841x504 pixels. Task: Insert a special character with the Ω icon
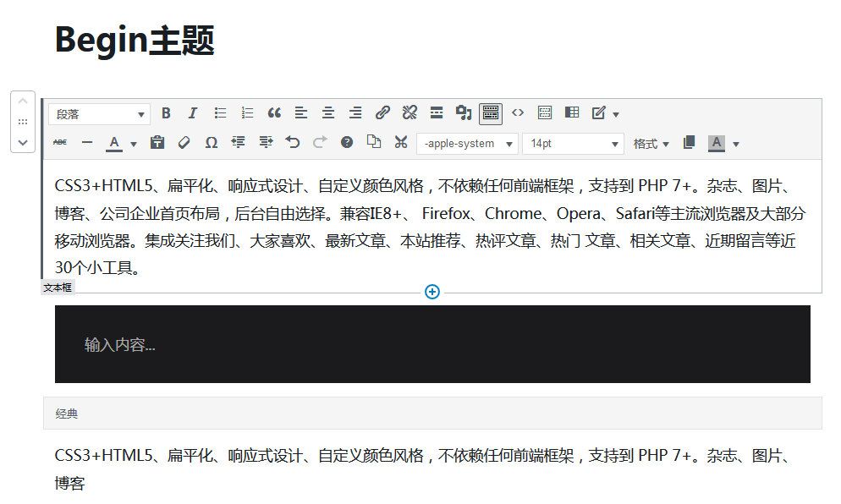[212, 143]
